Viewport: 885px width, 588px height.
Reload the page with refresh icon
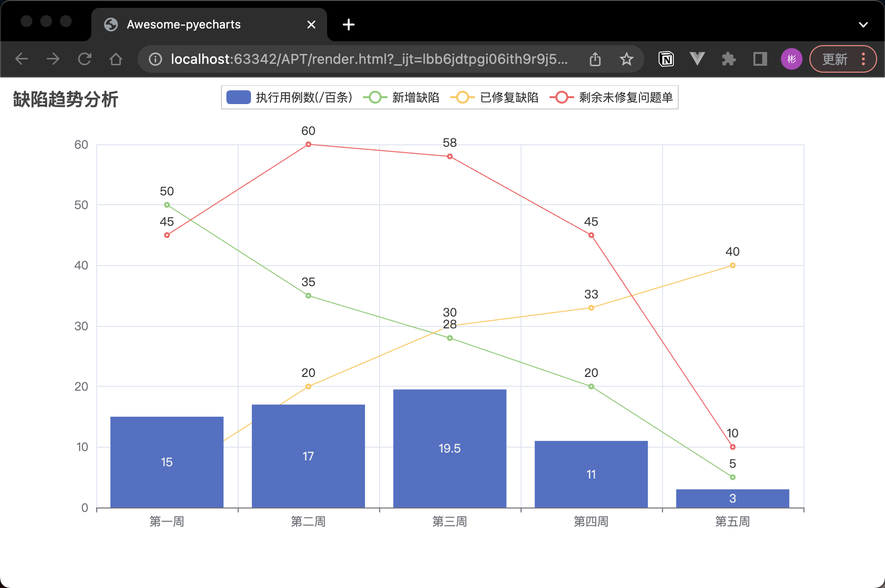click(x=84, y=59)
